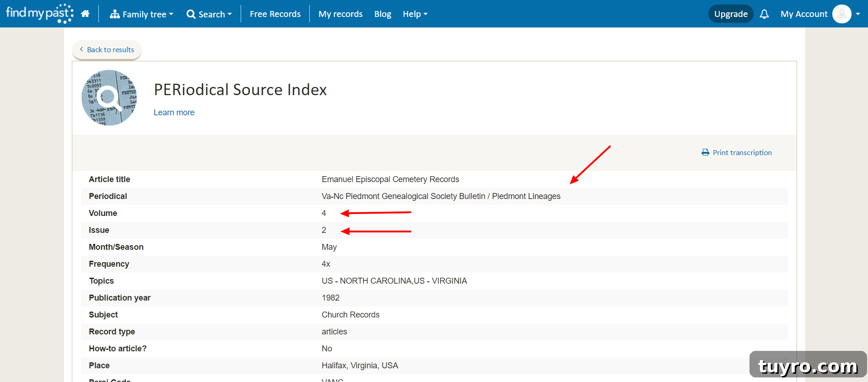Open the My records menu item
The image size is (868, 382).
[340, 14]
